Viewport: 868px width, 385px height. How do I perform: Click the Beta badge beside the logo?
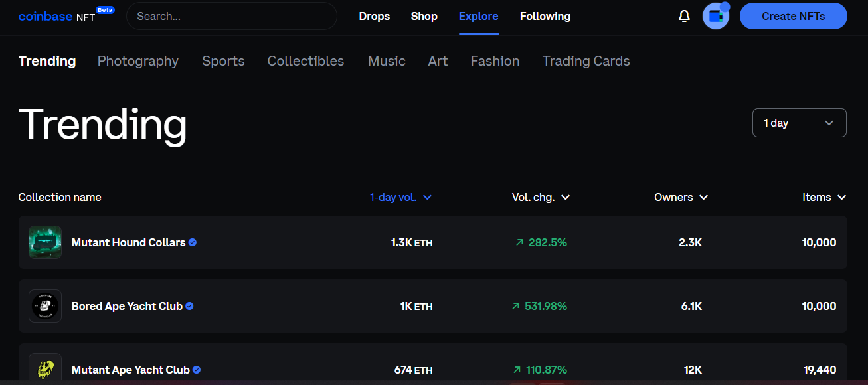tap(104, 10)
